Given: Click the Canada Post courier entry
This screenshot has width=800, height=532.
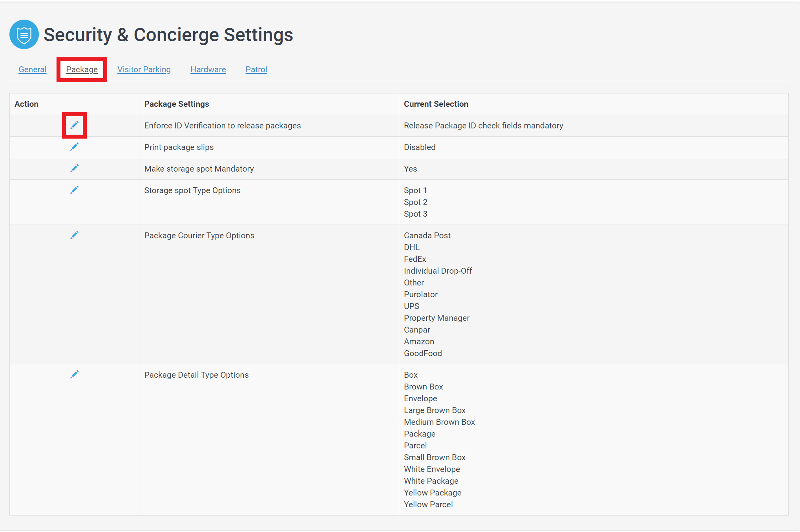Looking at the screenshot, I should [427, 236].
